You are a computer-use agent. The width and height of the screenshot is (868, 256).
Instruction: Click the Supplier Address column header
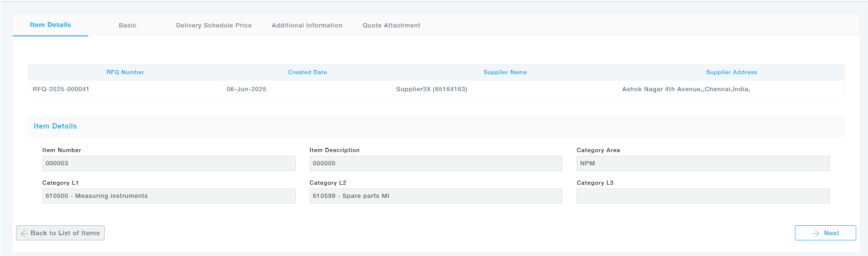click(x=731, y=72)
